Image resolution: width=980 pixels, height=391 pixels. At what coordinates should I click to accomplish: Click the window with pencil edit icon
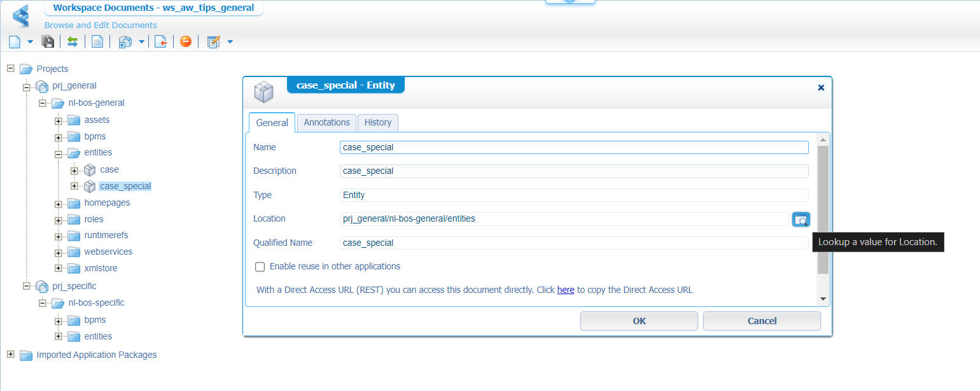tap(214, 42)
